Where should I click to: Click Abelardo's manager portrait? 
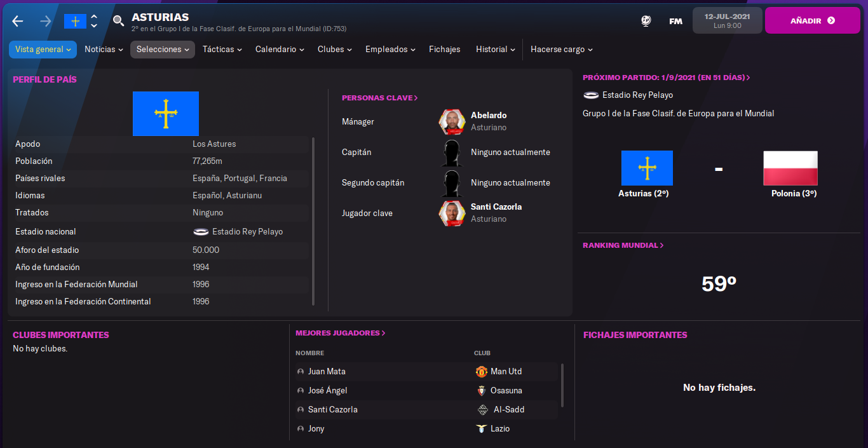452,121
